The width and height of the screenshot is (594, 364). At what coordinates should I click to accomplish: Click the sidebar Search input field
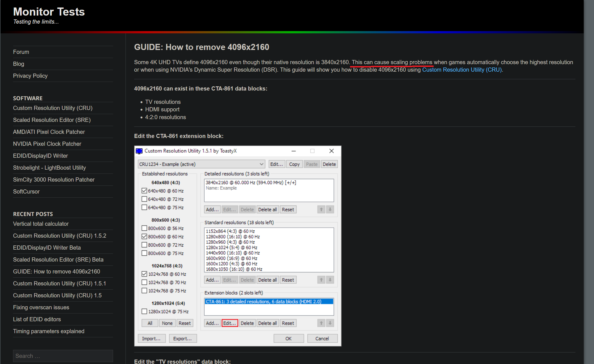(63, 356)
